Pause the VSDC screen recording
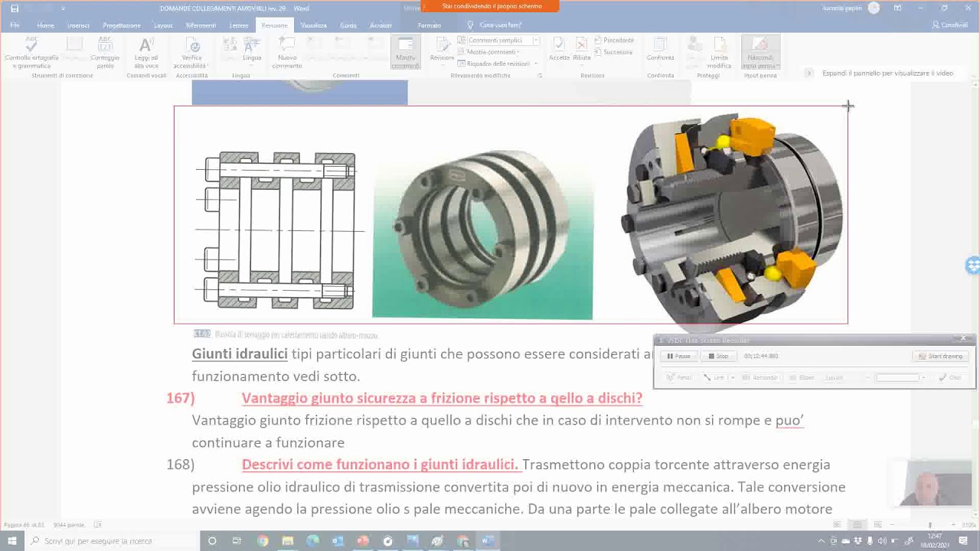 678,356
